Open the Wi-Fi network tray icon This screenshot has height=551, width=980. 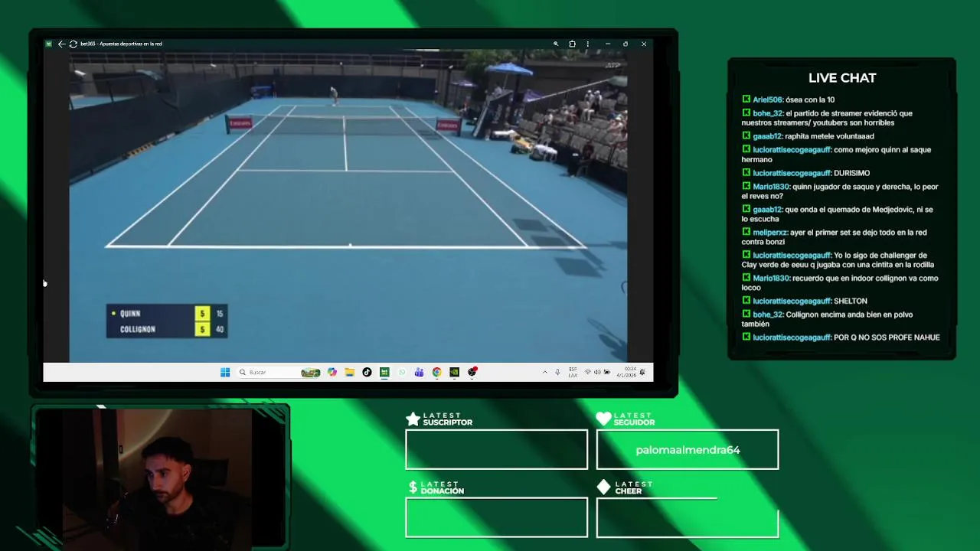pyautogui.click(x=587, y=372)
